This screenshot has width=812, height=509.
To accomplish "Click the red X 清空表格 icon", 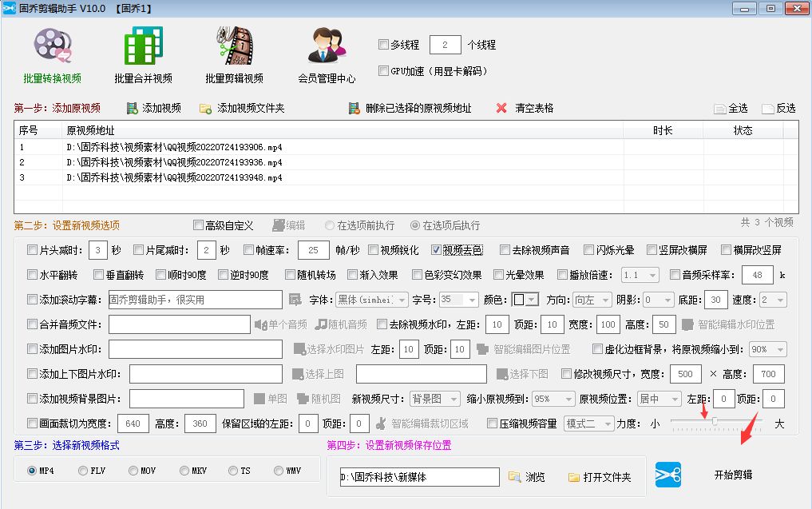I will point(501,108).
